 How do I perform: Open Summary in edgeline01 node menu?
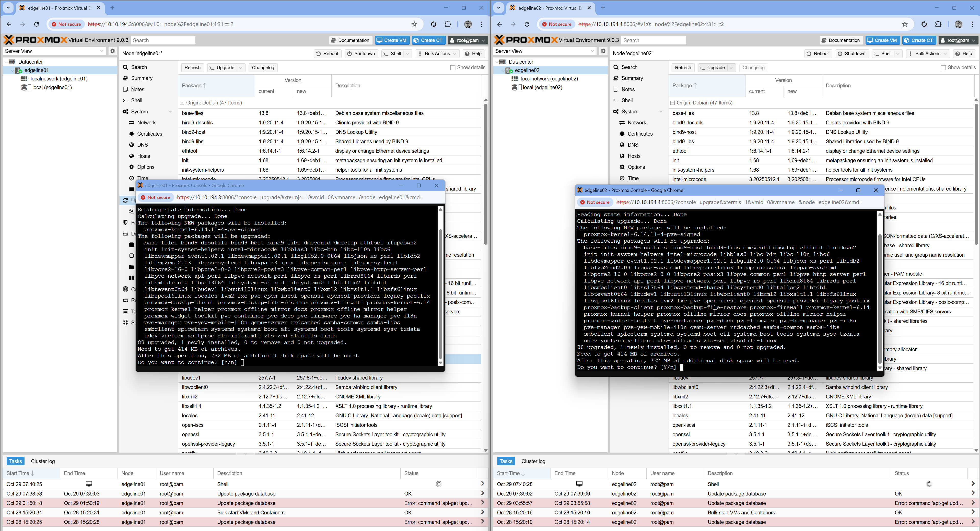coord(142,78)
